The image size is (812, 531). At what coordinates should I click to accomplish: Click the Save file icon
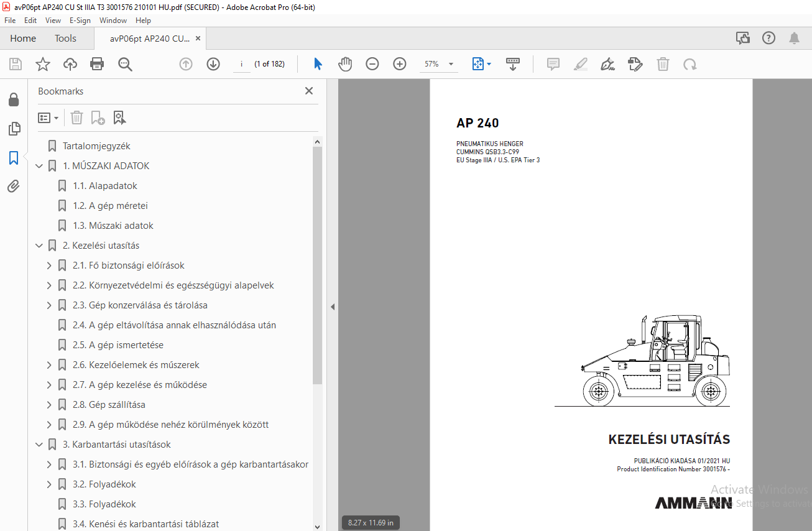point(16,64)
